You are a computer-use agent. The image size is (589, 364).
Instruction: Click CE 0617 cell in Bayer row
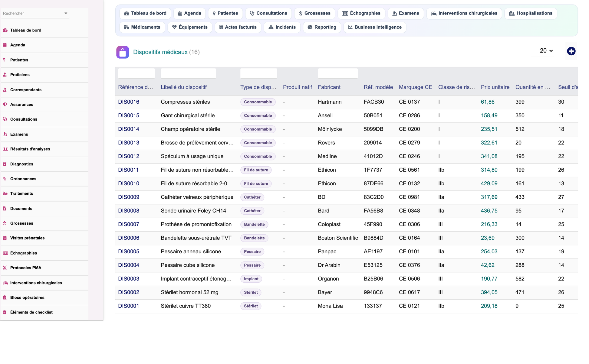pos(409,292)
